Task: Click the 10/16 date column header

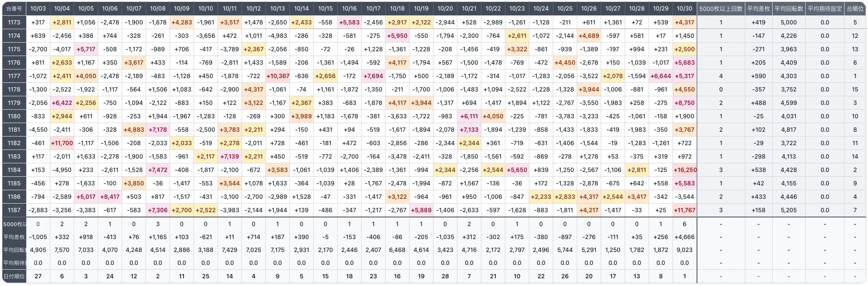Action: [349, 9]
